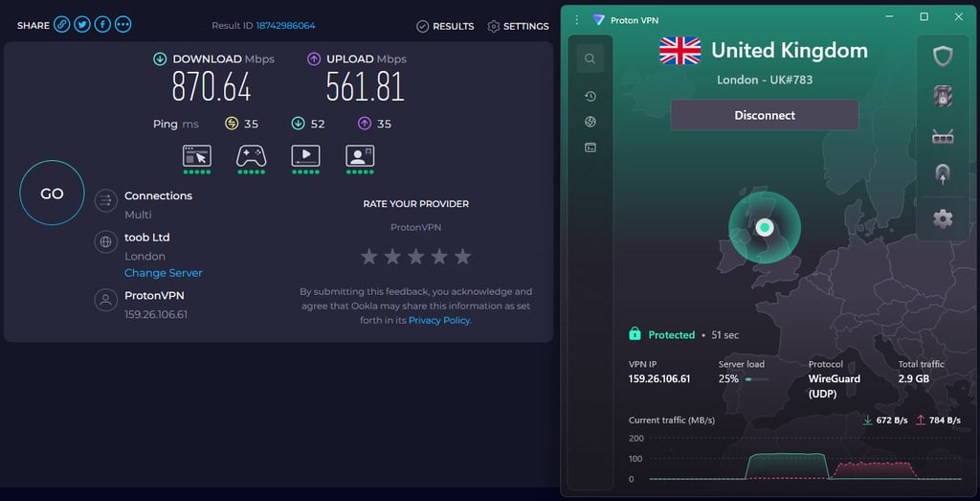Click the GO button to retest
The image size is (980, 501).
click(x=52, y=194)
